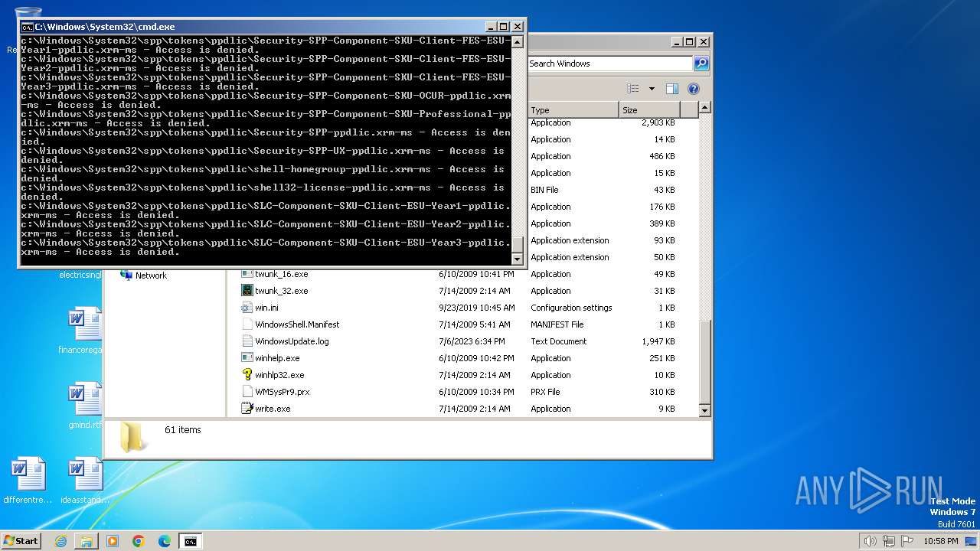Open Explorer help question-mark icon
This screenshot has width=980, height=551.
coord(693,89)
